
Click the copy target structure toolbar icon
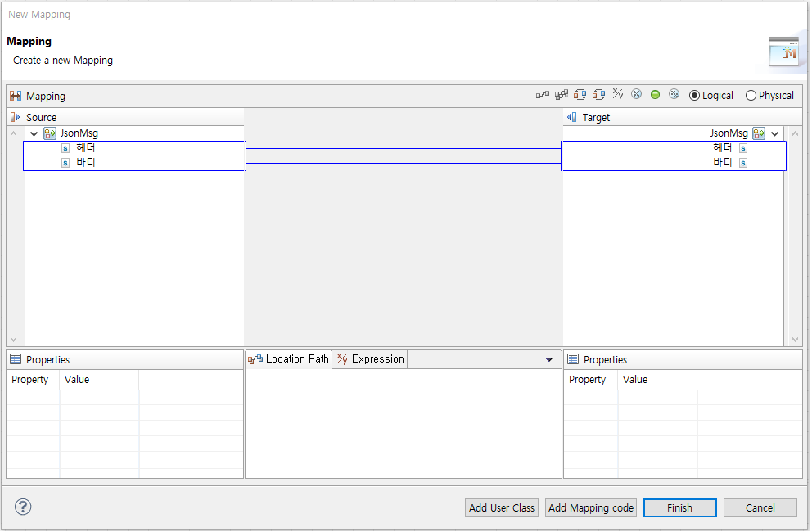[x=598, y=94]
